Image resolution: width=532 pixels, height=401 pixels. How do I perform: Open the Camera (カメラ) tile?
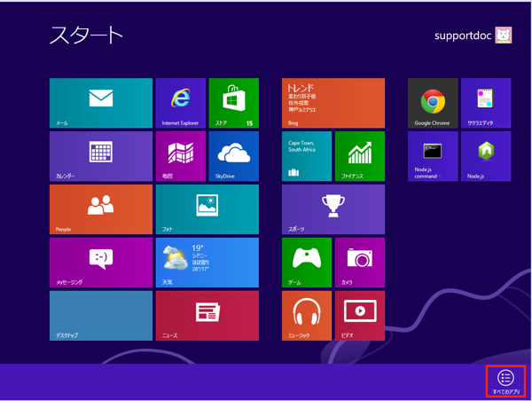[x=360, y=263]
